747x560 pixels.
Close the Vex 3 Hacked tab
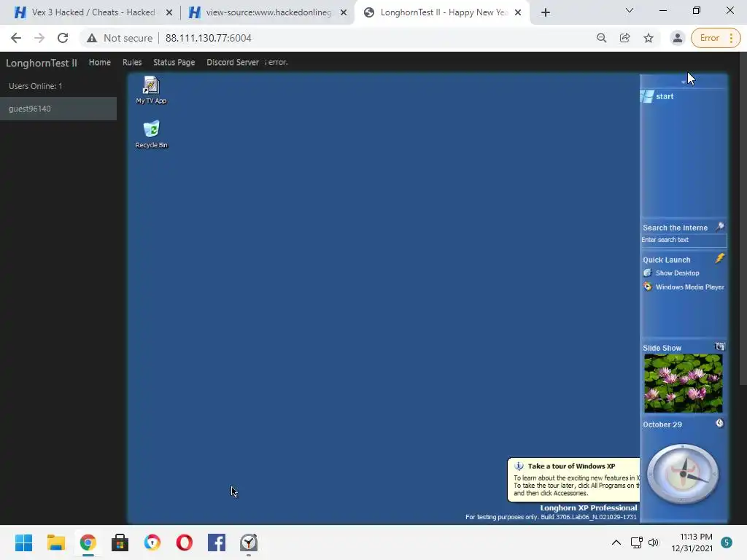169,13
